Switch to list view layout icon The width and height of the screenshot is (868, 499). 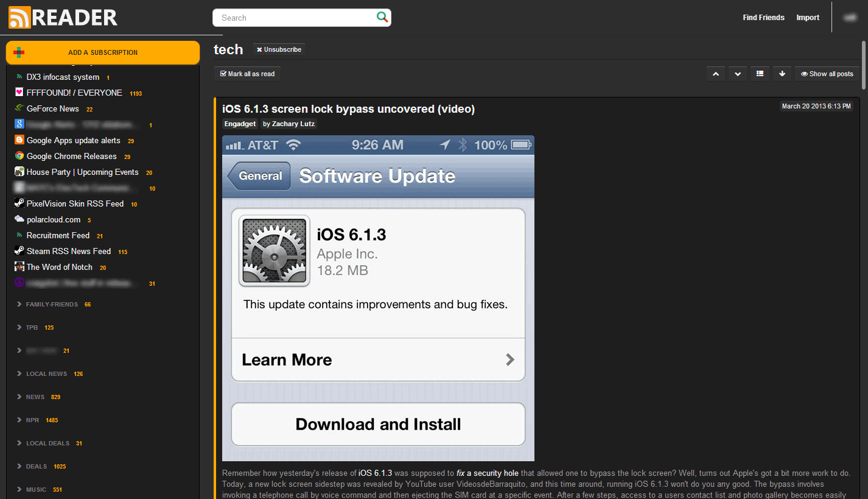coord(760,74)
